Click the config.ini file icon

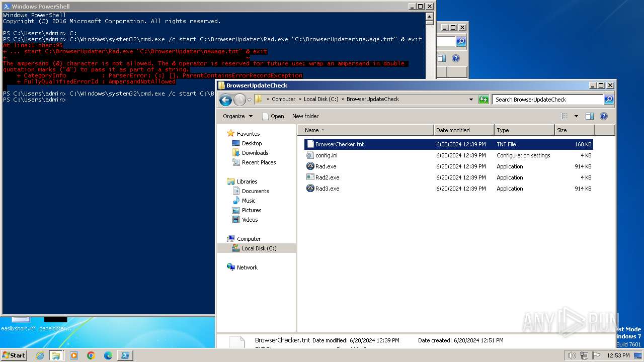[310, 155]
